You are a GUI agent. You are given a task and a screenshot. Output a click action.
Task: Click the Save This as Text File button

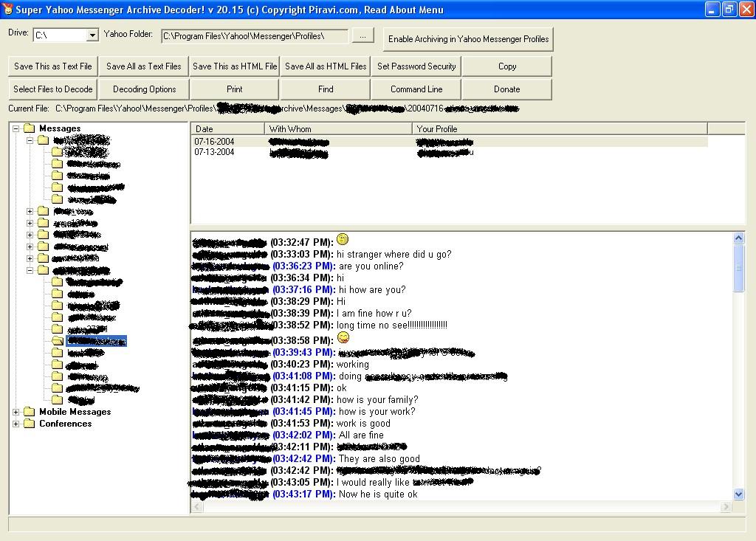(53, 66)
